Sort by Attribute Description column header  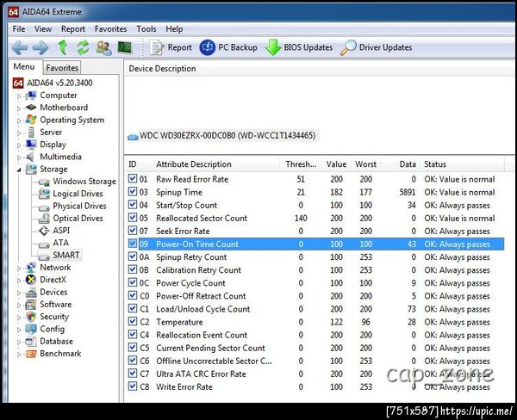(216, 164)
